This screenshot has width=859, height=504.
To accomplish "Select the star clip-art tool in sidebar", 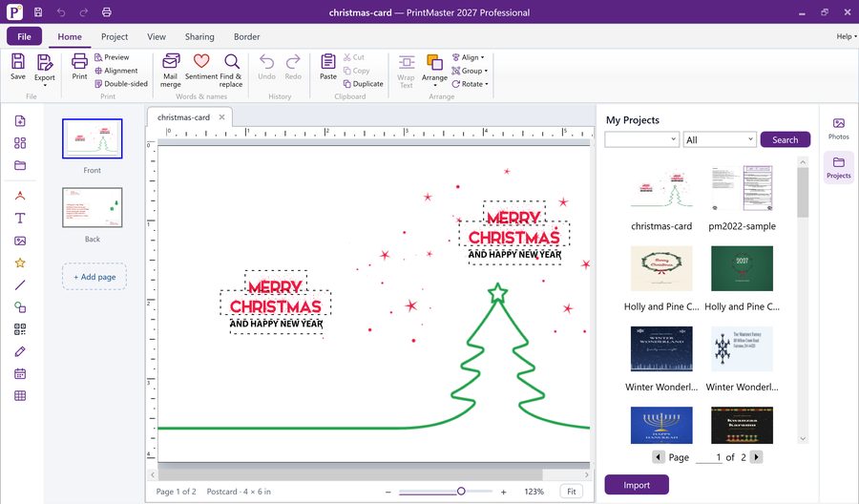I will click(x=20, y=262).
